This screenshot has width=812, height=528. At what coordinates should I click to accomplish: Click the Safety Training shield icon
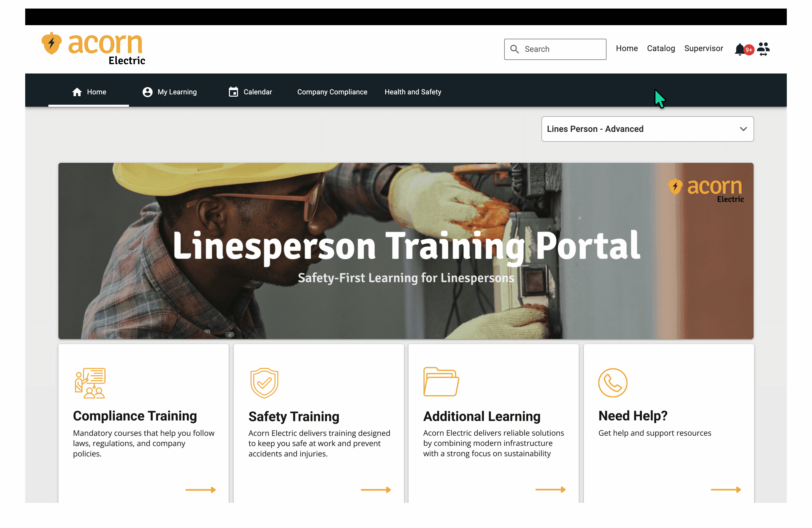(264, 383)
